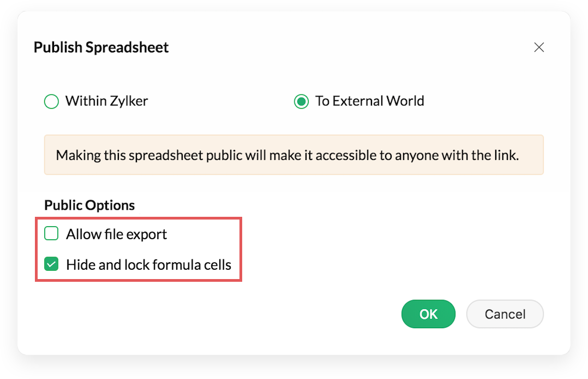Click the 'To External World' label text
This screenshot has height=379, width=588.
[369, 101]
